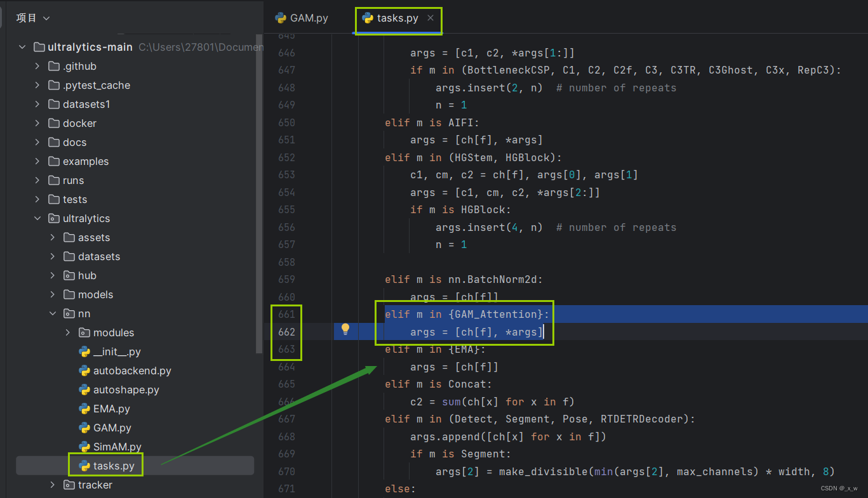Click 'AIFI' in line 650

pos(460,122)
